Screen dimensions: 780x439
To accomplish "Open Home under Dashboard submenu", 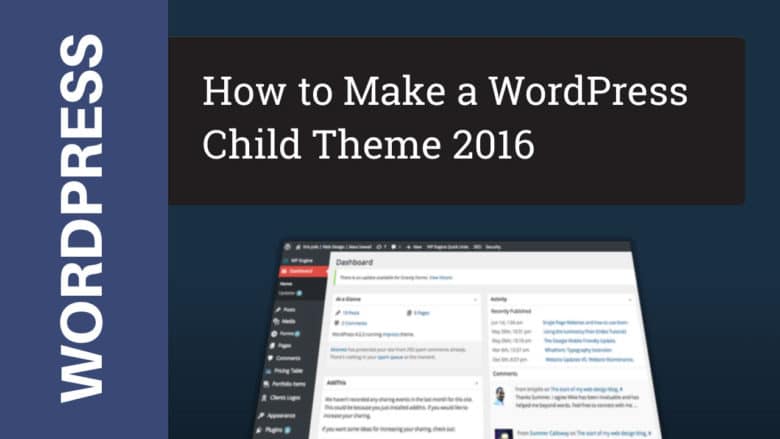I will [286, 284].
